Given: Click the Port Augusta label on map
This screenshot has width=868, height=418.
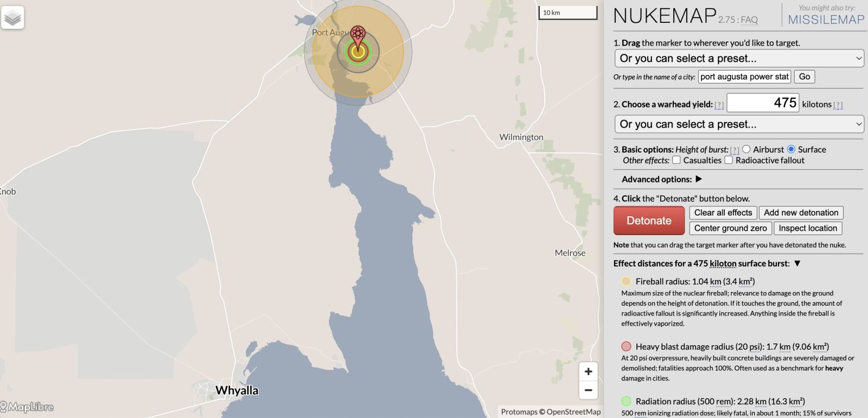Looking at the screenshot, I should pos(331,33).
